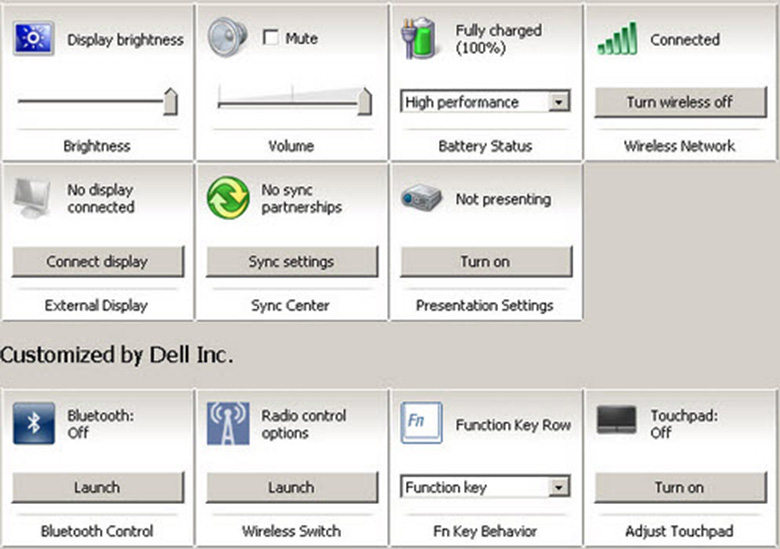Image resolution: width=780 pixels, height=549 pixels.
Task: Launch Wireless Switch radio options
Action: [x=292, y=487]
